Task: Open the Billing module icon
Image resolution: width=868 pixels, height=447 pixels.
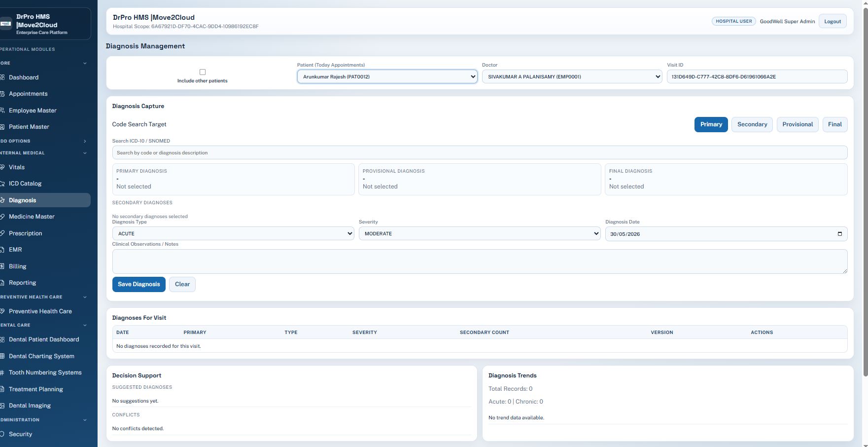Action: click(x=2, y=266)
